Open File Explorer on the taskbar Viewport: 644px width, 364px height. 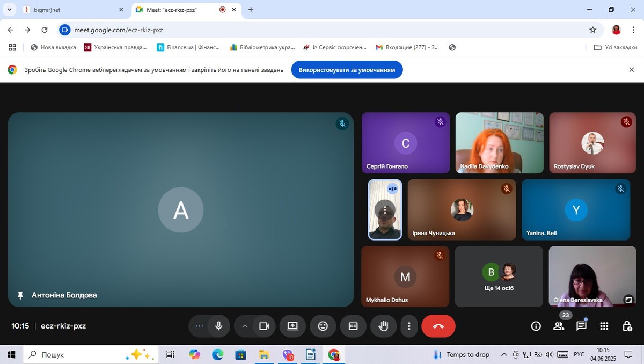[x=264, y=354]
